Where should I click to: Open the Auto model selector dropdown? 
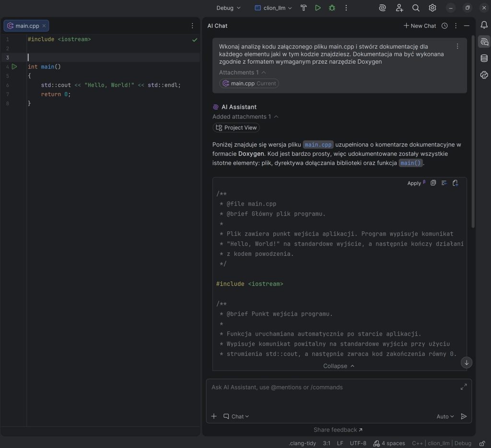point(445,416)
